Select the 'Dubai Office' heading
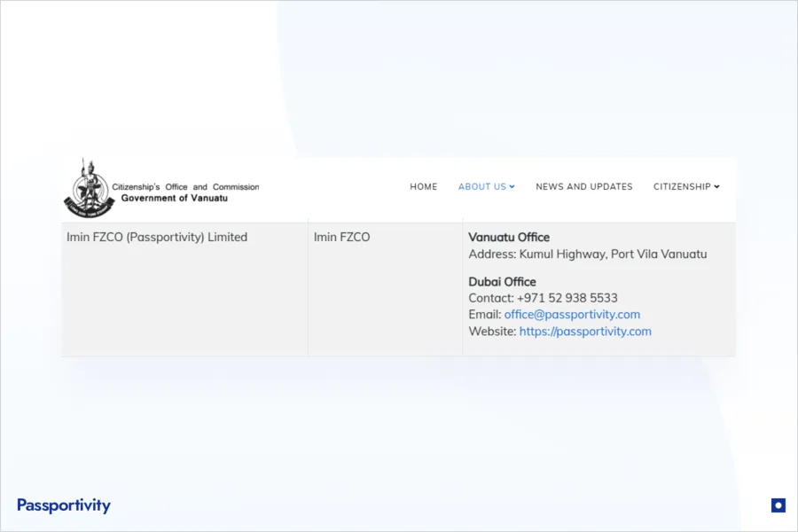The image size is (798, 532). pyautogui.click(x=502, y=282)
